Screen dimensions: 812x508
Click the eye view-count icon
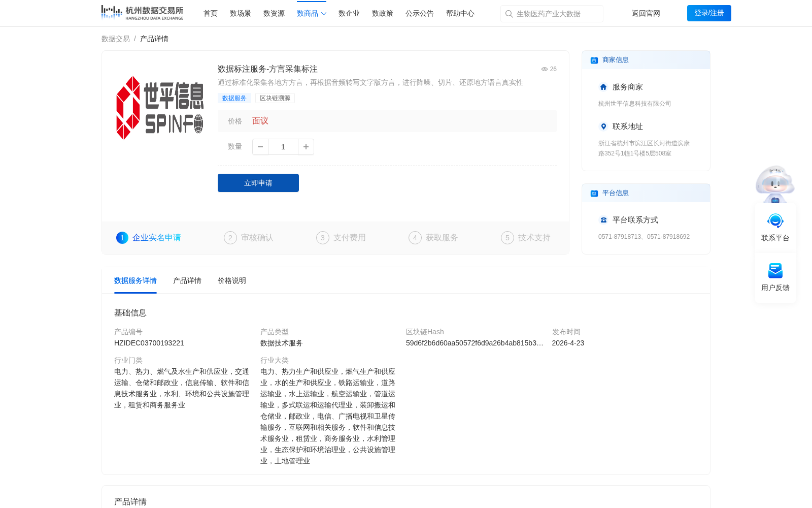[544, 69]
